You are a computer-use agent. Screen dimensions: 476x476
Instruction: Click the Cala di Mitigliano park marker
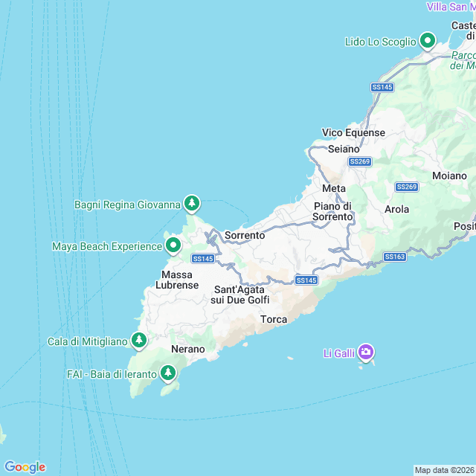pos(139,341)
